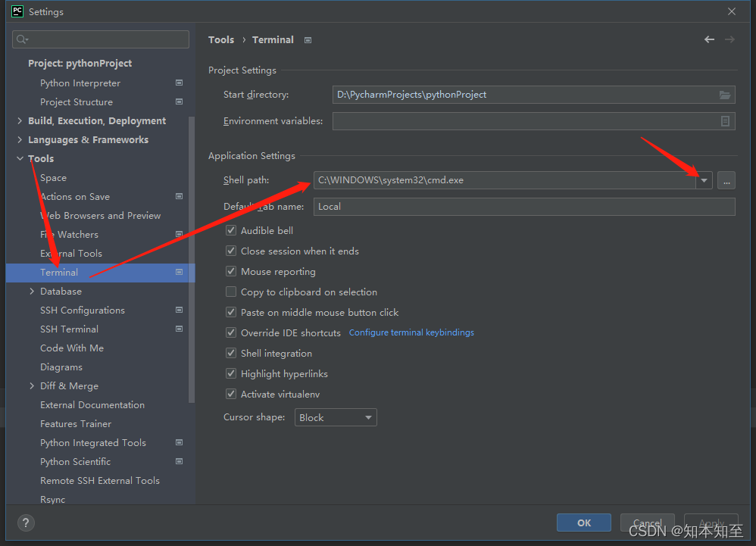
Task: Close the Settings dialog
Action: [732, 11]
